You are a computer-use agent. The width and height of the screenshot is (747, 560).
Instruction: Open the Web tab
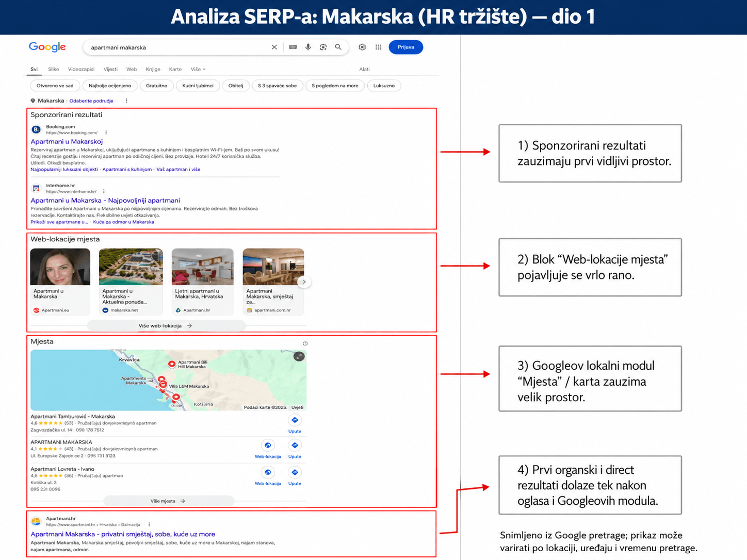click(x=132, y=69)
